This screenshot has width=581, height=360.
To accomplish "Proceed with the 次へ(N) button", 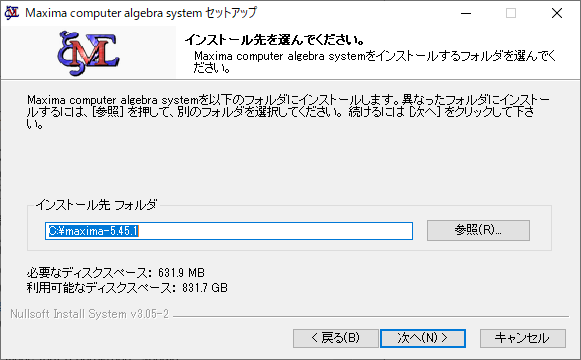I will tap(423, 338).
